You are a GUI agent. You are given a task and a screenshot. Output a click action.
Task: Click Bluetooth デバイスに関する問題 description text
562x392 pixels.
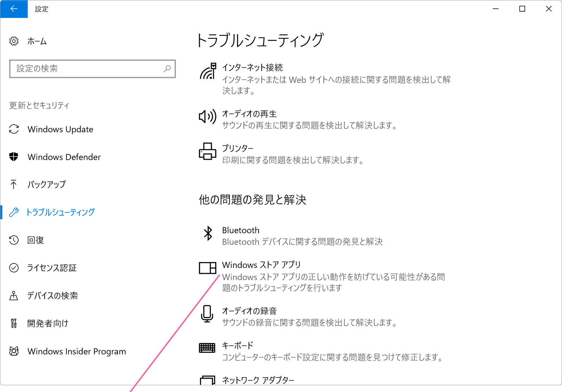point(302,242)
